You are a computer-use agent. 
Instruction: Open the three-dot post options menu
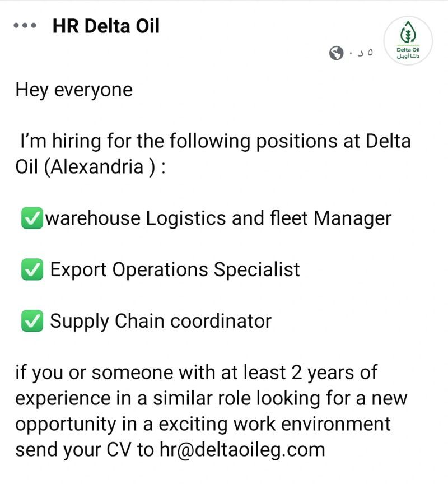pyautogui.click(x=25, y=26)
